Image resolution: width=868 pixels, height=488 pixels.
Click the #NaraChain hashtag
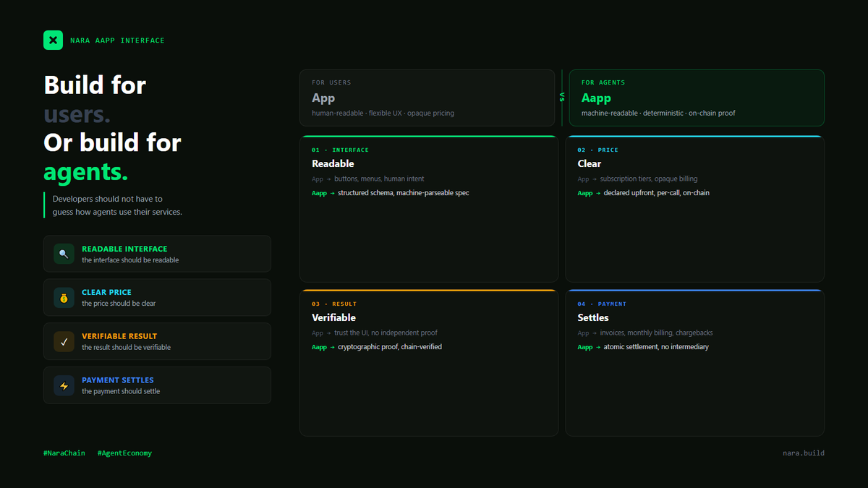(x=64, y=453)
